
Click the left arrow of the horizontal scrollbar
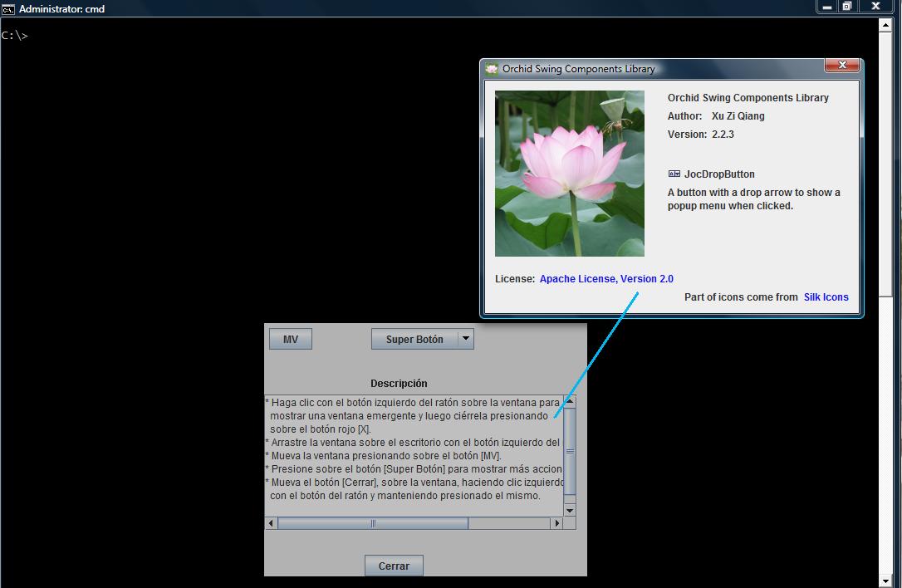(270, 522)
